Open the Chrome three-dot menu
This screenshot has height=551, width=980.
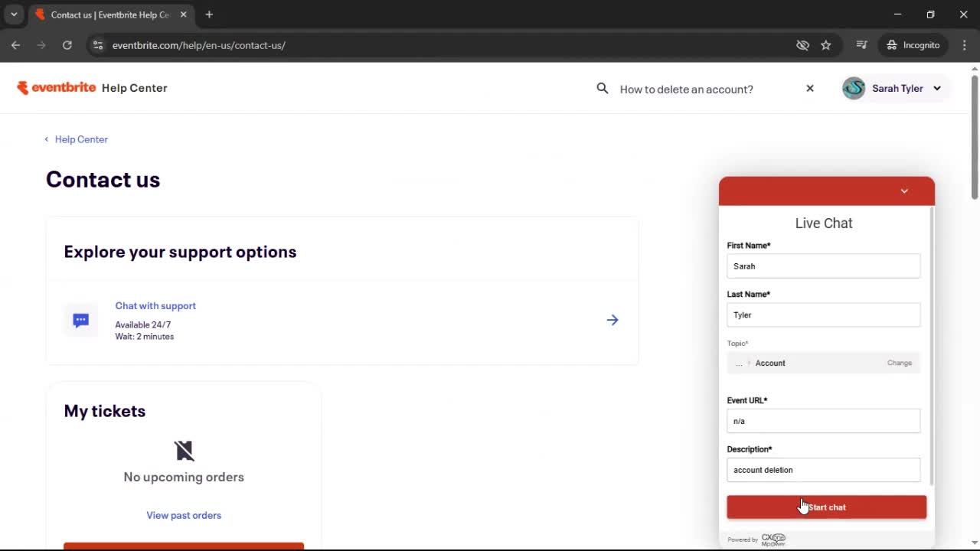point(964,45)
